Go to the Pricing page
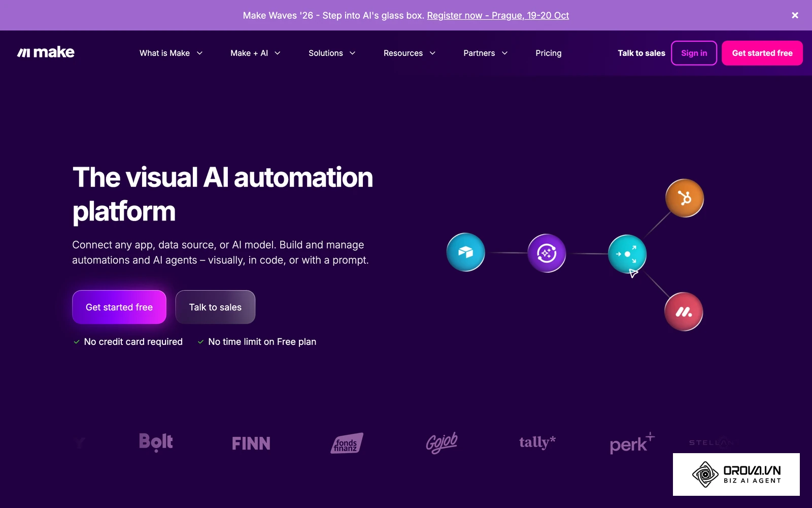The width and height of the screenshot is (812, 508). click(549, 53)
